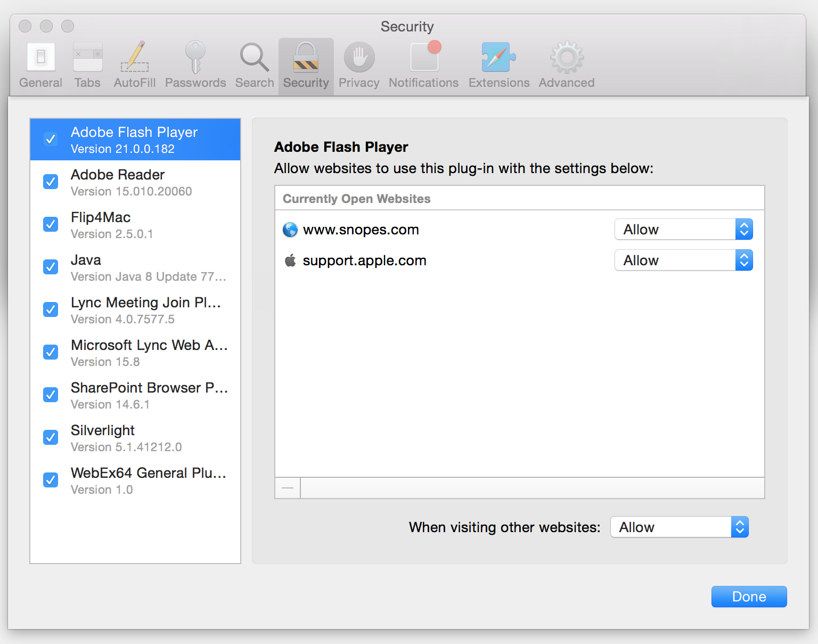
Task: Select Microsoft Lync Web App plug-in name
Action: (x=149, y=345)
